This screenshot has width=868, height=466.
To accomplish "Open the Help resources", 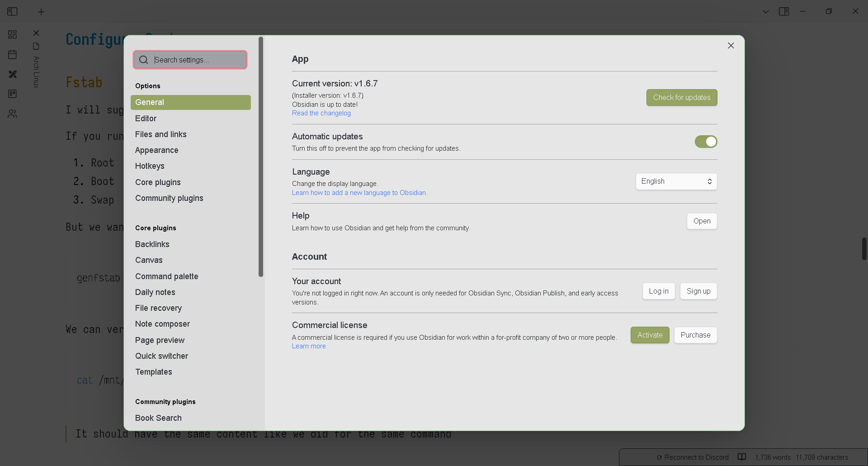I will point(702,221).
